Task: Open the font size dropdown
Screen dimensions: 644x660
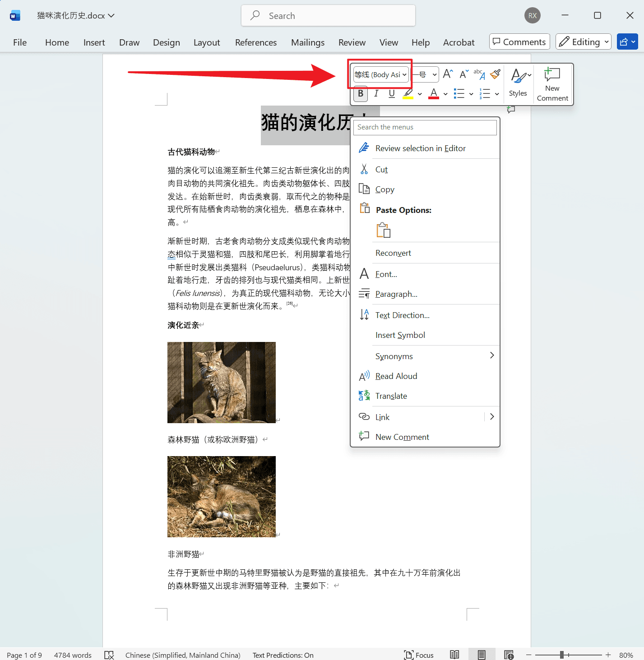Action: [x=434, y=74]
